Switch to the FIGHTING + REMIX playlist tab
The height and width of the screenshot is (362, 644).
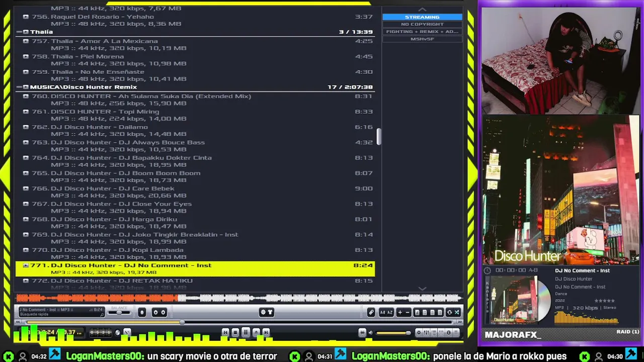(422, 32)
